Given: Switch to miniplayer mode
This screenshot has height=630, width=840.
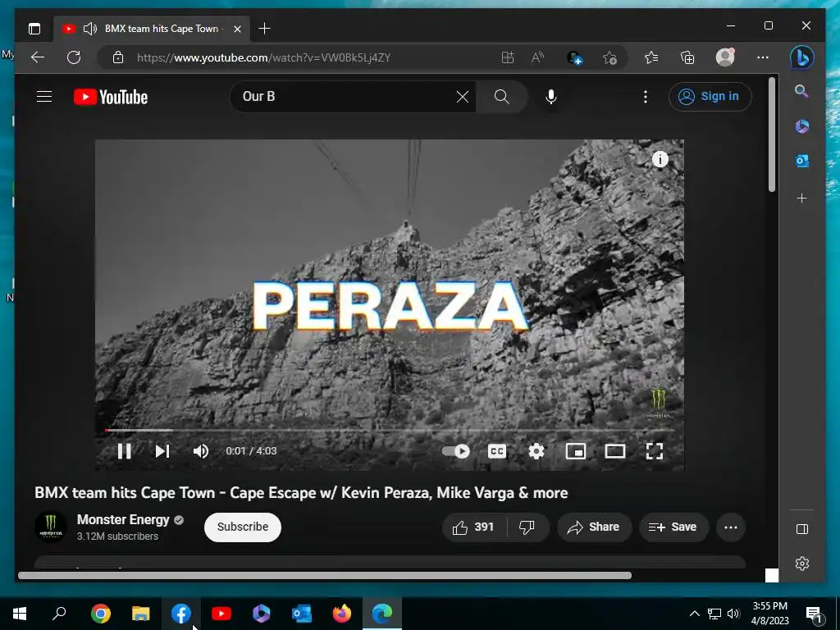Looking at the screenshot, I should coord(576,451).
